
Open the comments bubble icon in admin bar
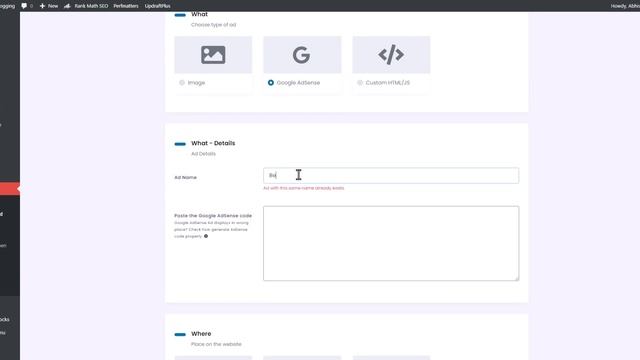pos(24,6)
